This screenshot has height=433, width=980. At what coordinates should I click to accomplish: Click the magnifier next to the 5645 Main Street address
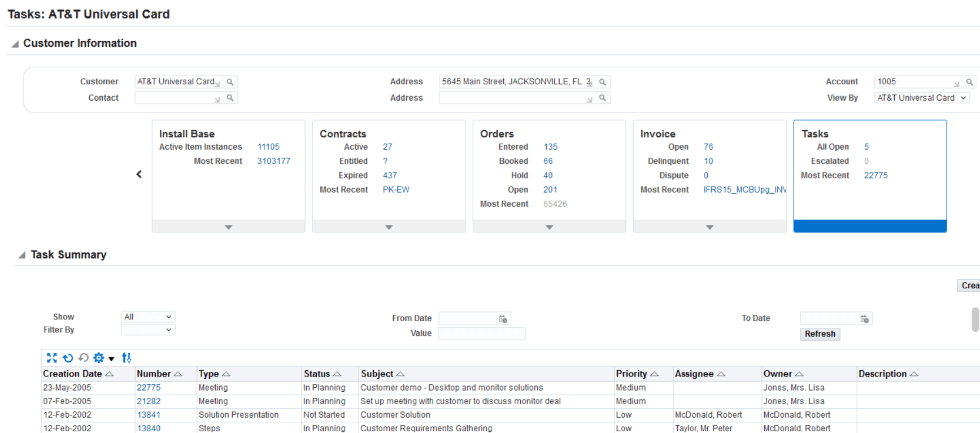coord(603,82)
